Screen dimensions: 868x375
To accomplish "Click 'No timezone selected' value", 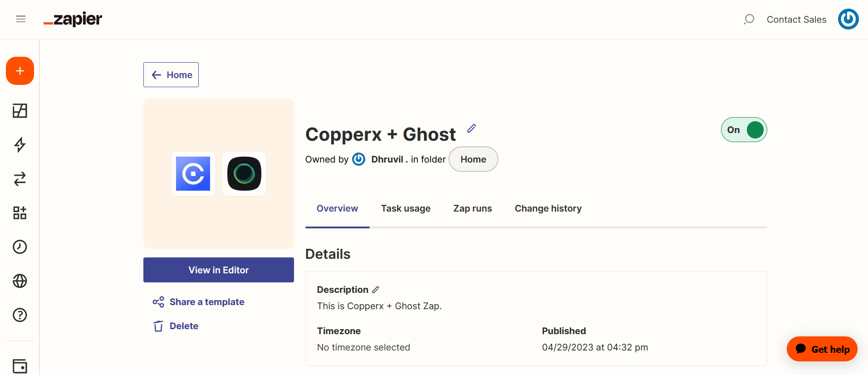I will [363, 347].
